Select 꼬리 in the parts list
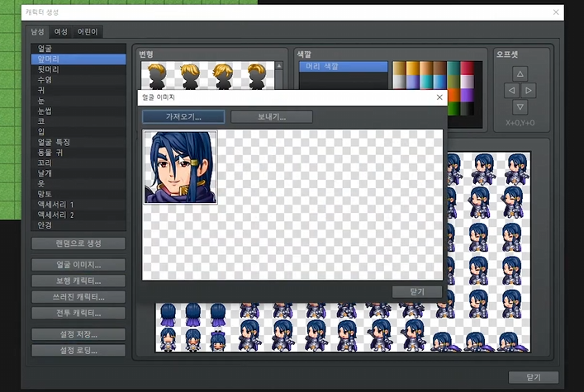The width and height of the screenshot is (584, 392). click(78, 163)
